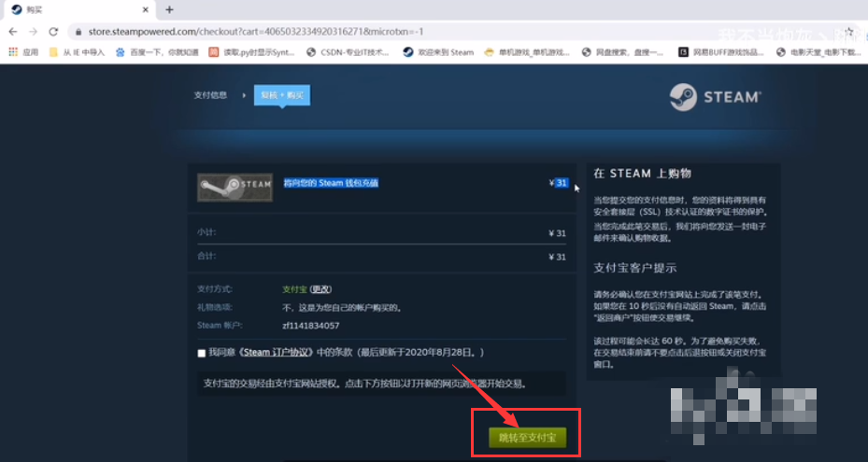Click the padlock site info icon

pyautogui.click(x=78, y=32)
